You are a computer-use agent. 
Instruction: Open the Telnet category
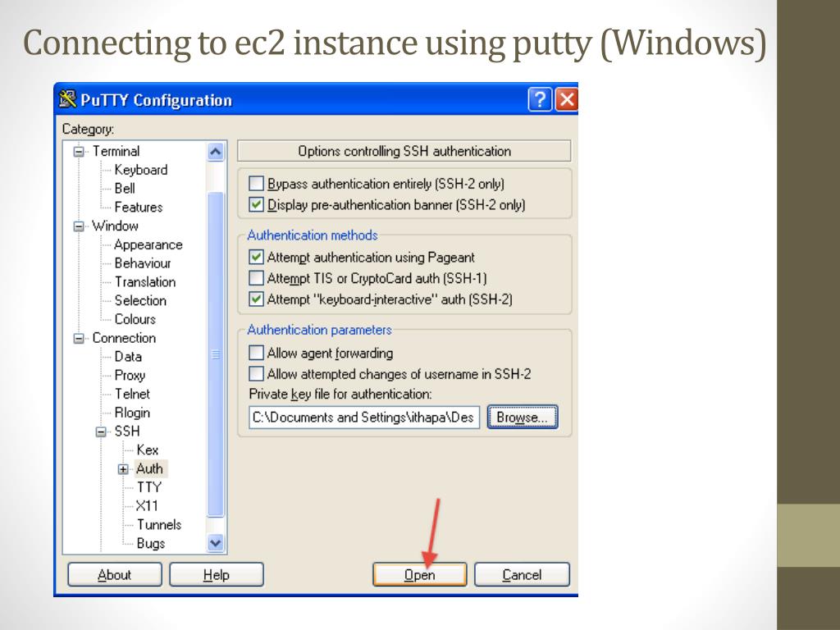coord(132,395)
